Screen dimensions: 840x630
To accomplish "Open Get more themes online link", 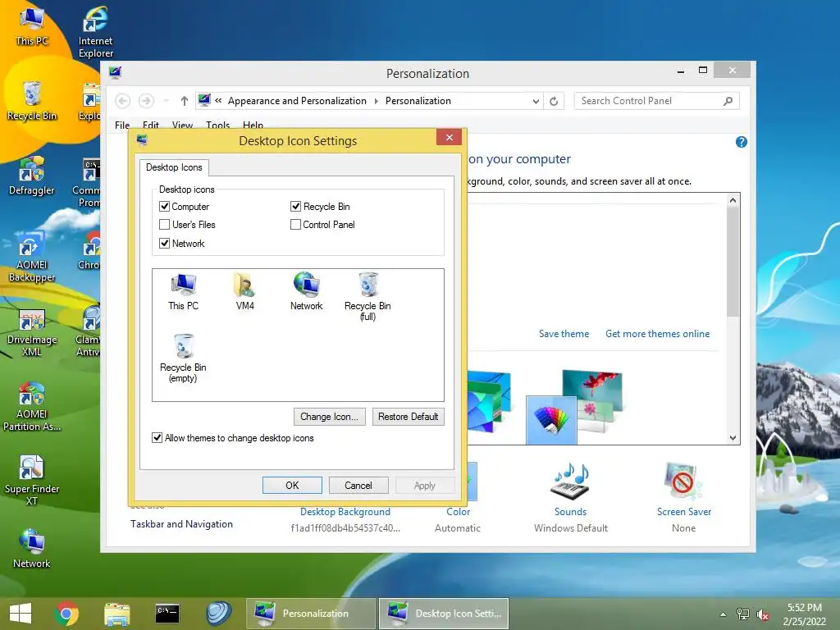I will point(657,334).
